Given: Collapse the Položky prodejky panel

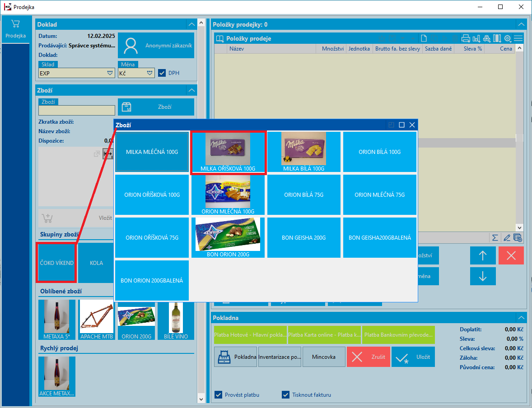Looking at the screenshot, I should coord(521,24).
